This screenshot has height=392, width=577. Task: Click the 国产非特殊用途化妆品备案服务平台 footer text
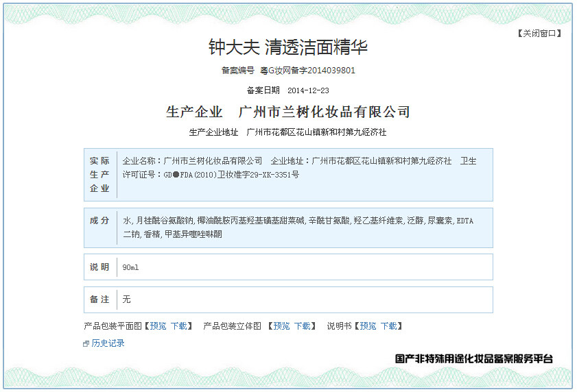pos(474,359)
